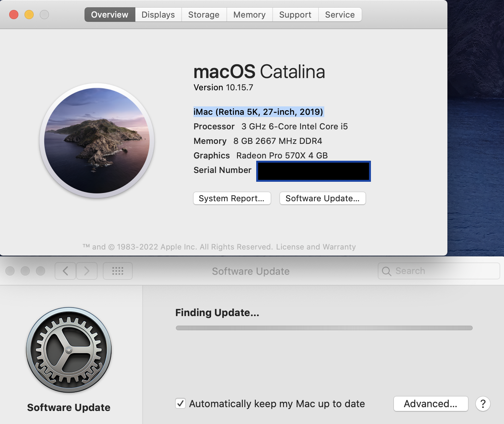504x424 pixels.
Task: Open the Storage tab
Action: 204,15
